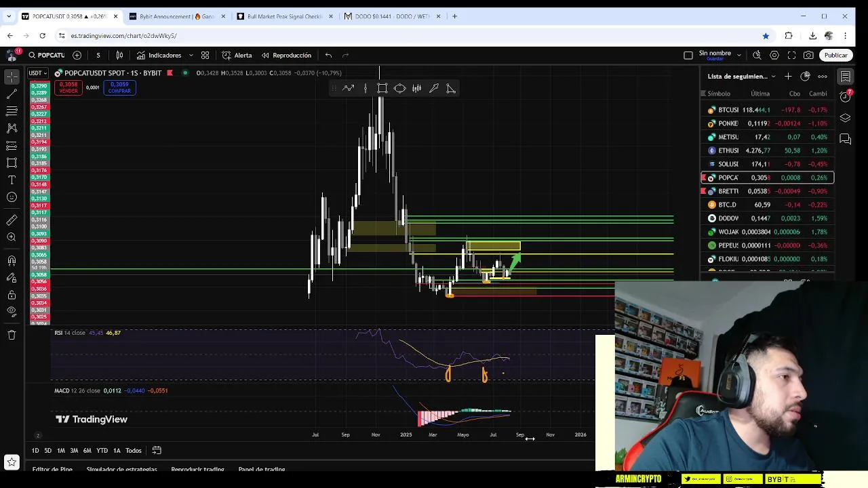Activate the zoom in tool
868x488 pixels.
click(12, 237)
